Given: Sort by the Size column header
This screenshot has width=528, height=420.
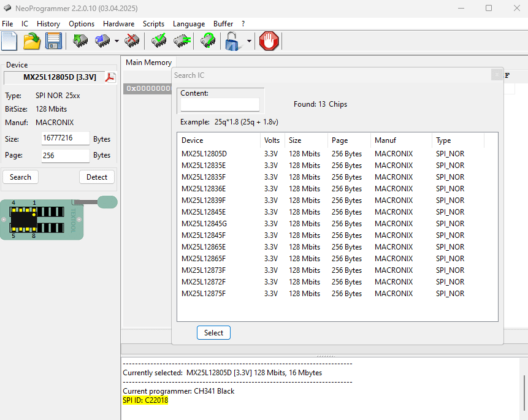Looking at the screenshot, I should click(x=306, y=140).
